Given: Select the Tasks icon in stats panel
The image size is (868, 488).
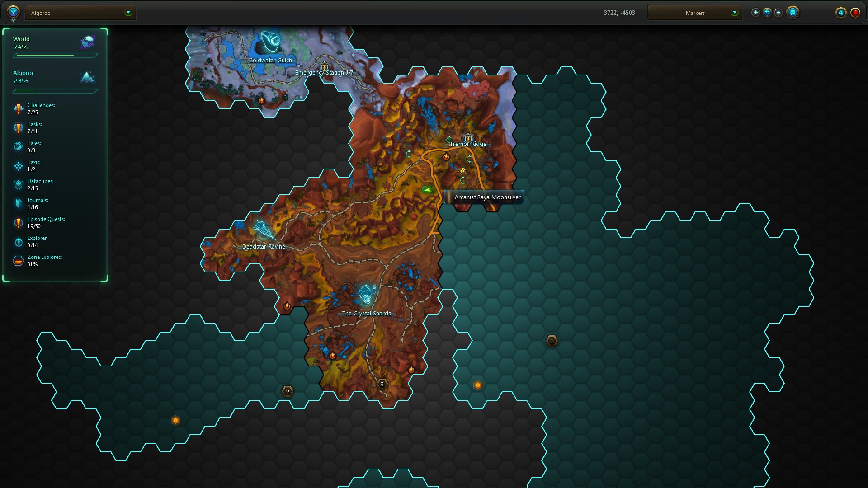Looking at the screenshot, I should tap(18, 128).
